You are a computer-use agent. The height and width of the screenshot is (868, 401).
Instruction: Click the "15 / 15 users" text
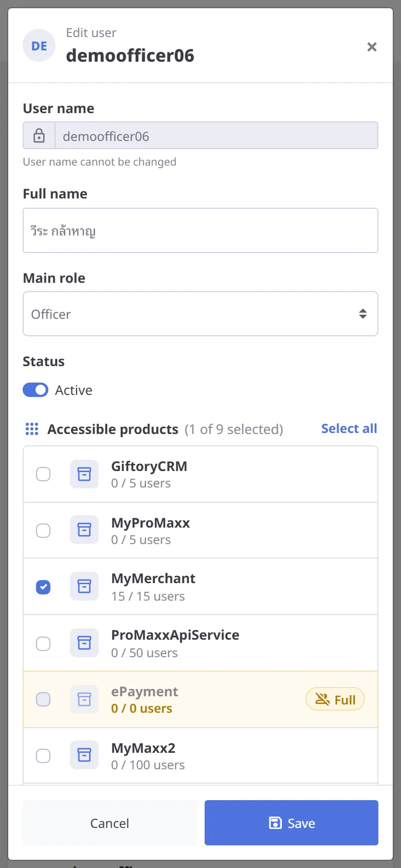click(148, 596)
